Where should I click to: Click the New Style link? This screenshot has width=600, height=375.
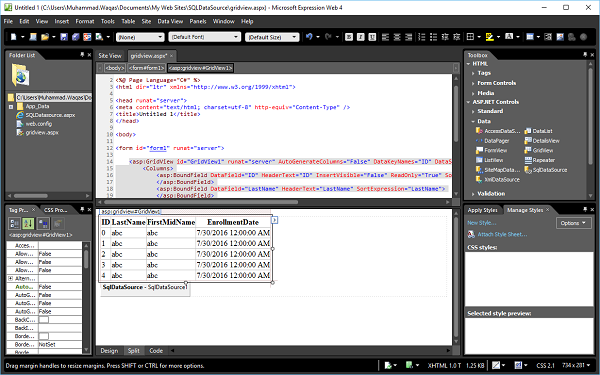482,223
